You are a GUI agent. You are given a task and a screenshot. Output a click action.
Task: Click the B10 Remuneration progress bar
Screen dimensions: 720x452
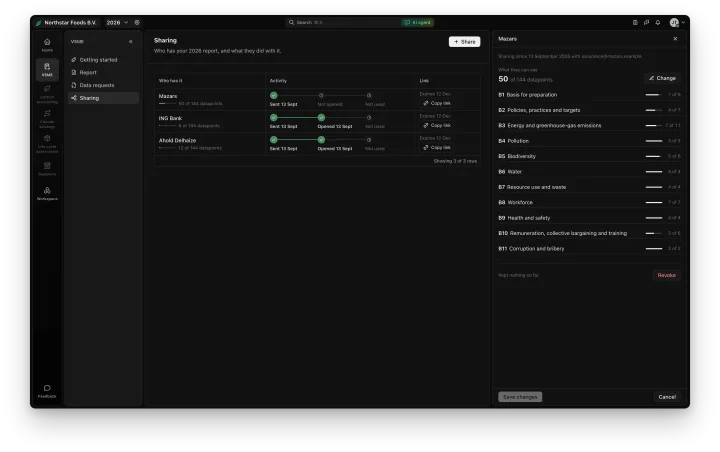tap(653, 233)
